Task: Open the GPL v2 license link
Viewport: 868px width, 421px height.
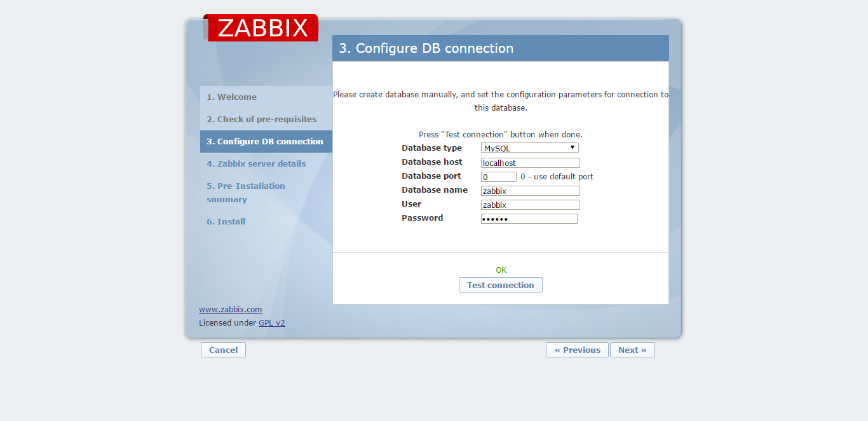Action: (272, 323)
